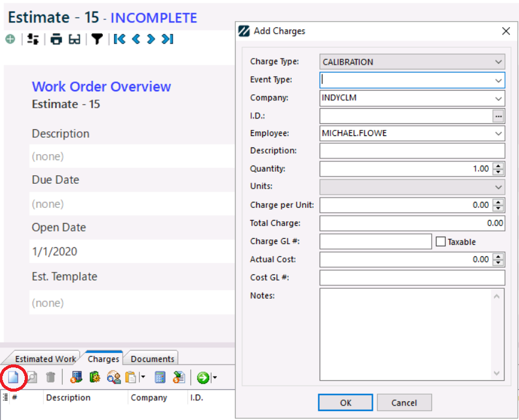519x420 pixels.
Task: Click the printer icon in top toolbar
Action: click(56, 39)
